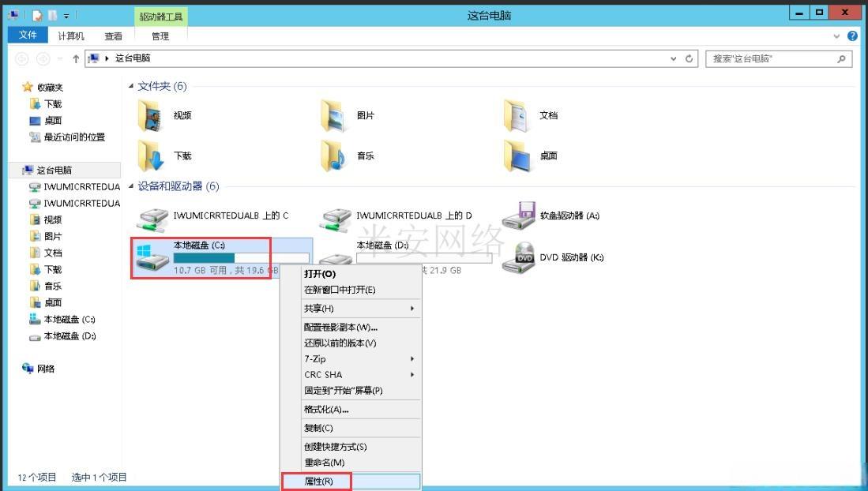868x491 pixels.
Task: Click 10.7 GB 可用 free space text
Action: tap(201, 271)
